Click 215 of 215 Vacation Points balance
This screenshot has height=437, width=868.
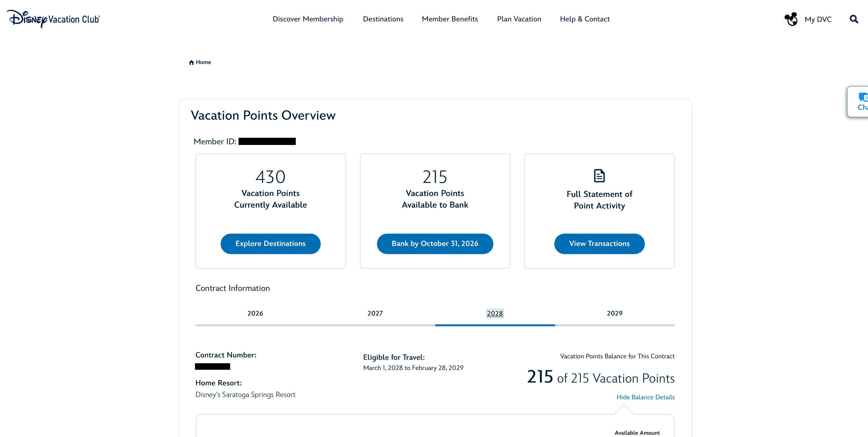601,377
